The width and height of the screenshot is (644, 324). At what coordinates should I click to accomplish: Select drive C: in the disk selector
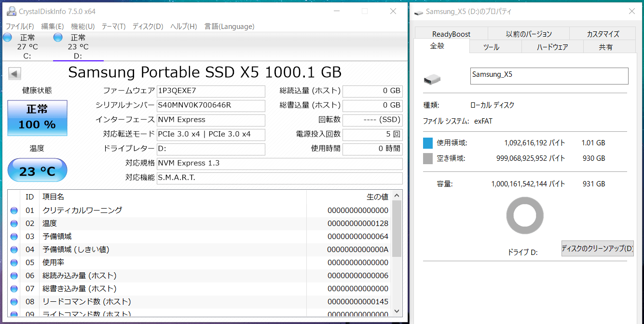(x=27, y=47)
